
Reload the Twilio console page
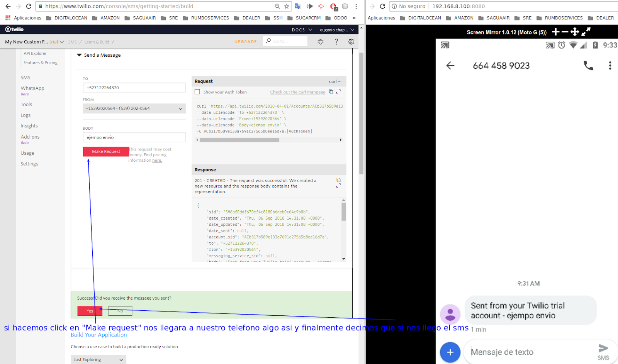coord(29,6)
